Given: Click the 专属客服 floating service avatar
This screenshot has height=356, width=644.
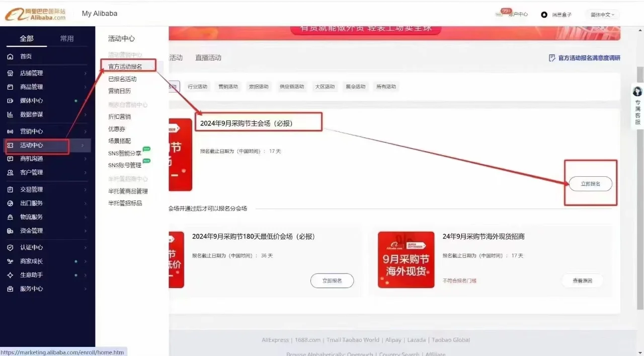Looking at the screenshot, I should (x=637, y=91).
